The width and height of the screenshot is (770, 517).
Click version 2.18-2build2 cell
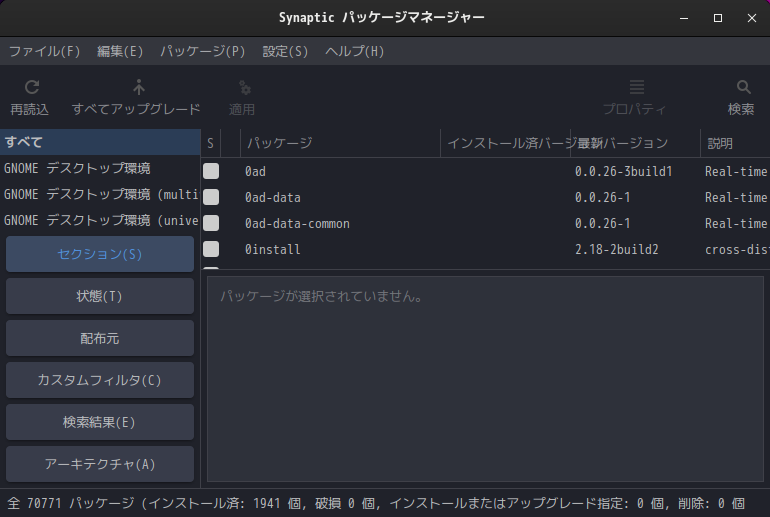617,249
